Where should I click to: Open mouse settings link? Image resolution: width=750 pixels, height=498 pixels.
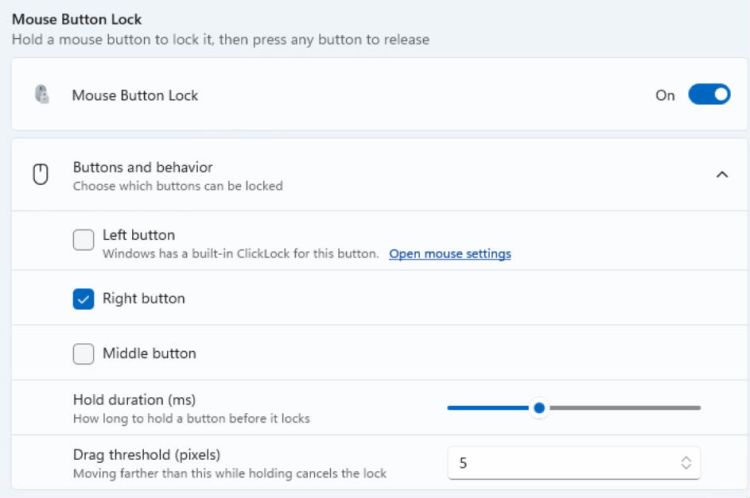450,254
